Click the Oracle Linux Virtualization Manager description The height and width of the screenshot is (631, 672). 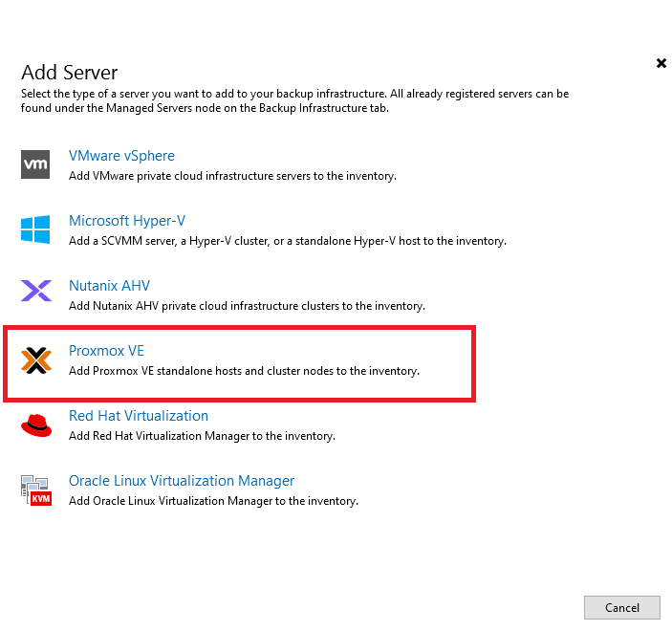coord(214,501)
